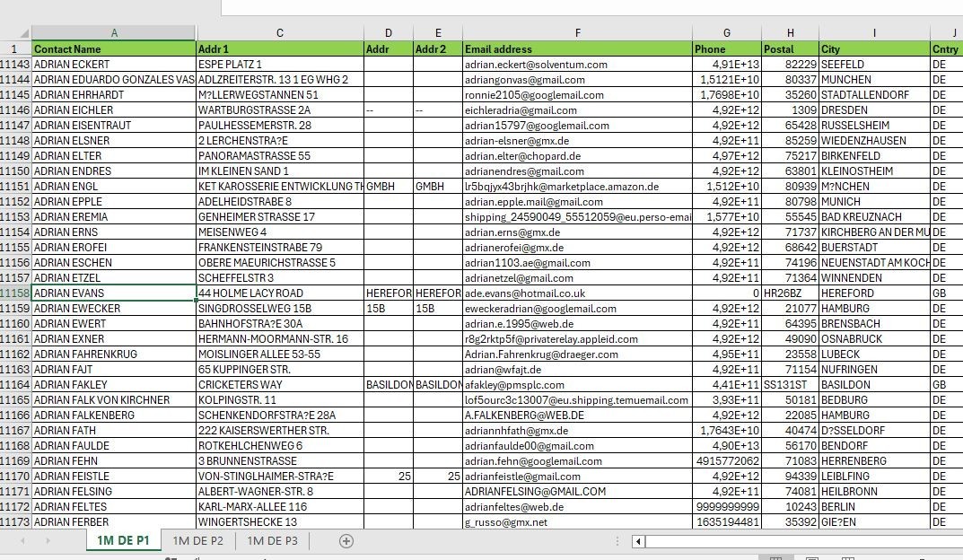Select column F header
Screen dimensions: 963x560
[x=577, y=33]
